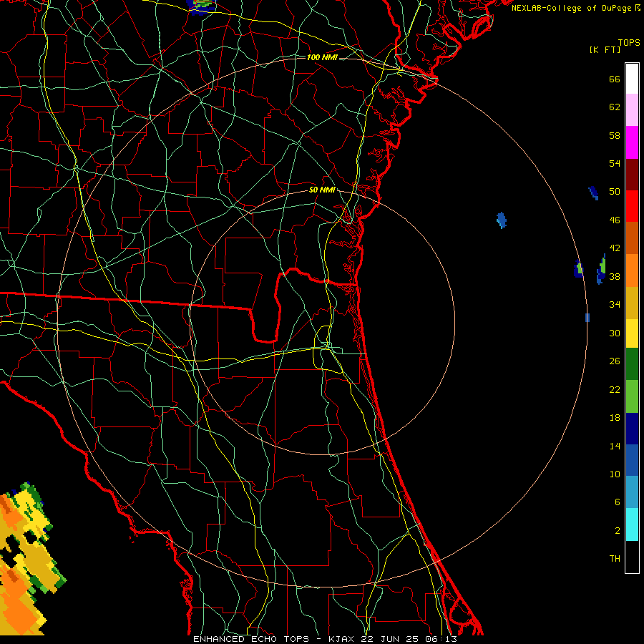The image size is (644, 644).
Task: Click the '14' scale label
Action: (x=615, y=446)
